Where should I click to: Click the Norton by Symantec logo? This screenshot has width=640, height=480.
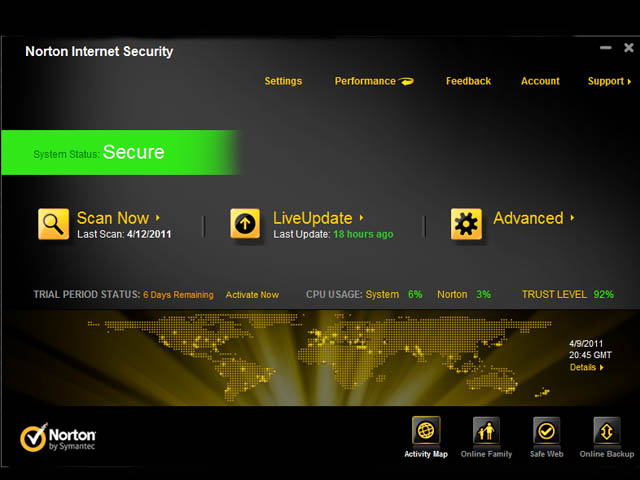click(x=59, y=439)
